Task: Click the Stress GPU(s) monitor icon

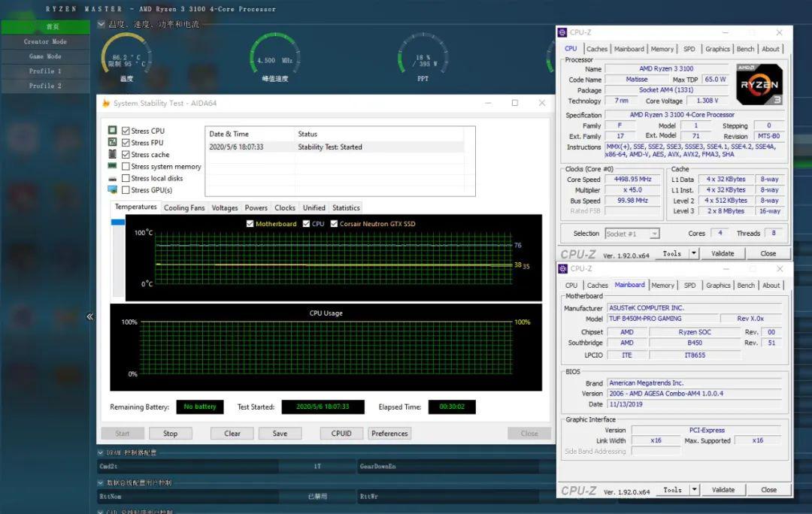Action: 112,190
